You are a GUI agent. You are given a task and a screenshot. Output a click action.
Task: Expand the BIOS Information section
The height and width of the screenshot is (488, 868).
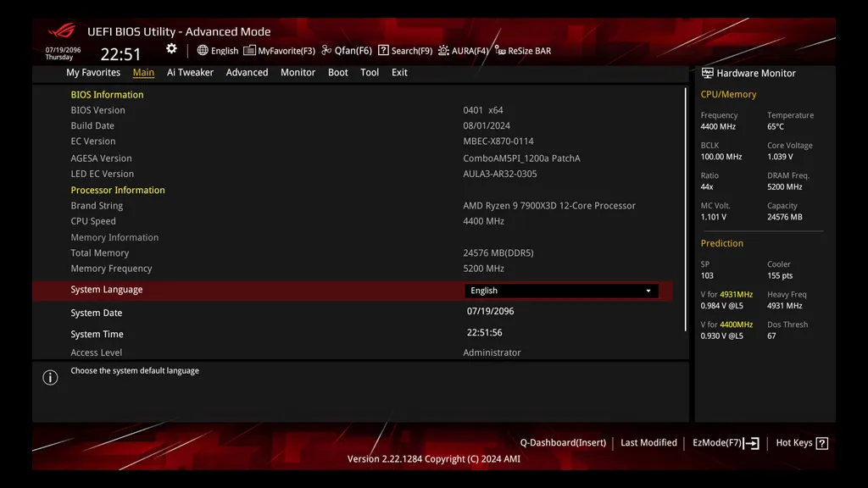click(x=107, y=94)
